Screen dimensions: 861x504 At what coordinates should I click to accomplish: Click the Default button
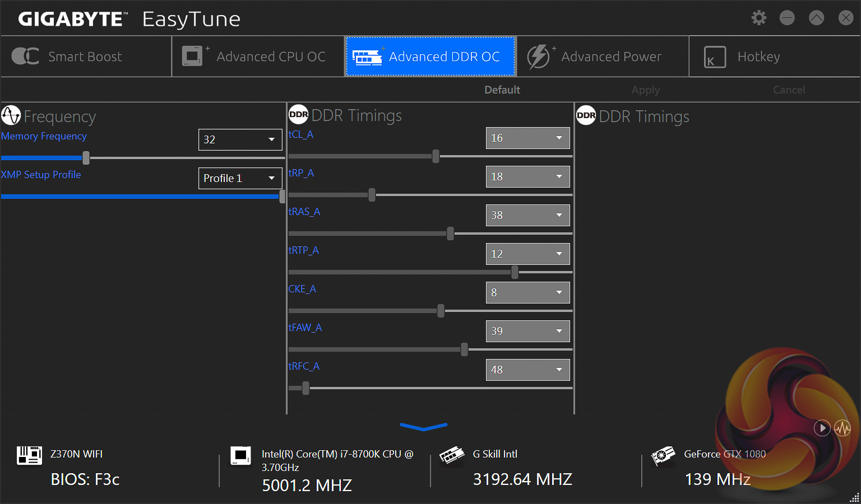(x=502, y=90)
